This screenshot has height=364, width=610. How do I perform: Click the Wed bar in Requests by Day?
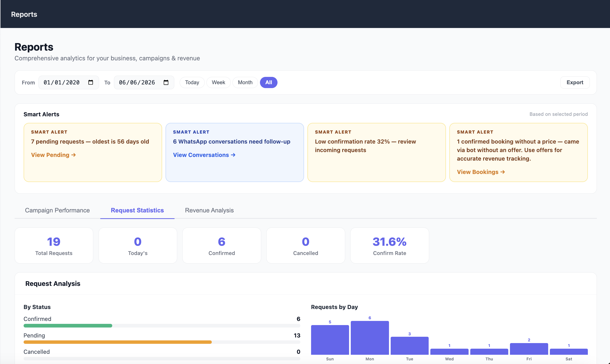click(x=449, y=352)
